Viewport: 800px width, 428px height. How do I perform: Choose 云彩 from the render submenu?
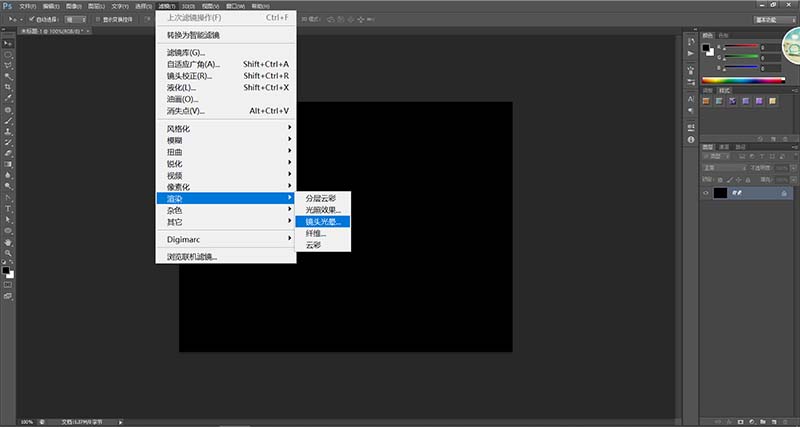(323, 245)
